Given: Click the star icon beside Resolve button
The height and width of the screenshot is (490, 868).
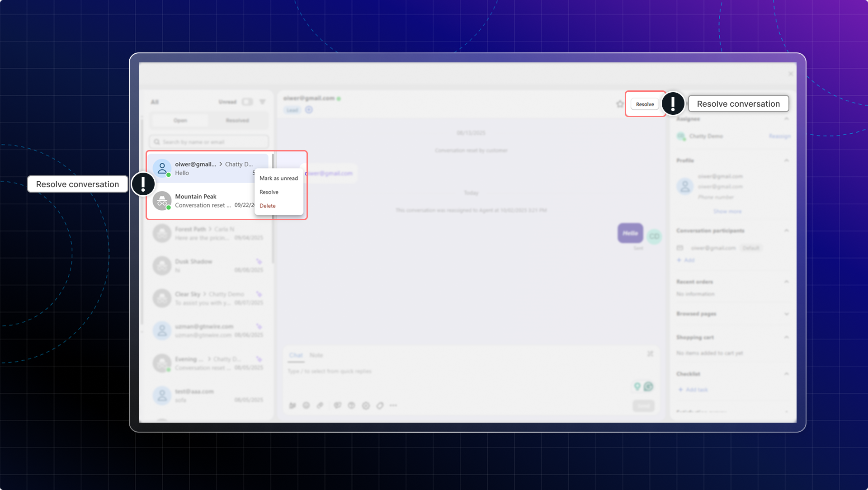Looking at the screenshot, I should (620, 104).
